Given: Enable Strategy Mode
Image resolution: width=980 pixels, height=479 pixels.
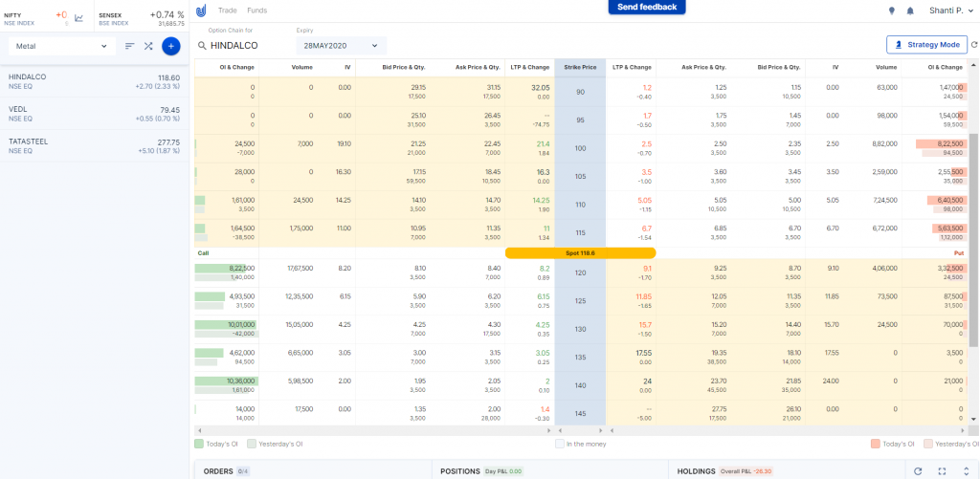Looking at the screenshot, I should coord(926,45).
